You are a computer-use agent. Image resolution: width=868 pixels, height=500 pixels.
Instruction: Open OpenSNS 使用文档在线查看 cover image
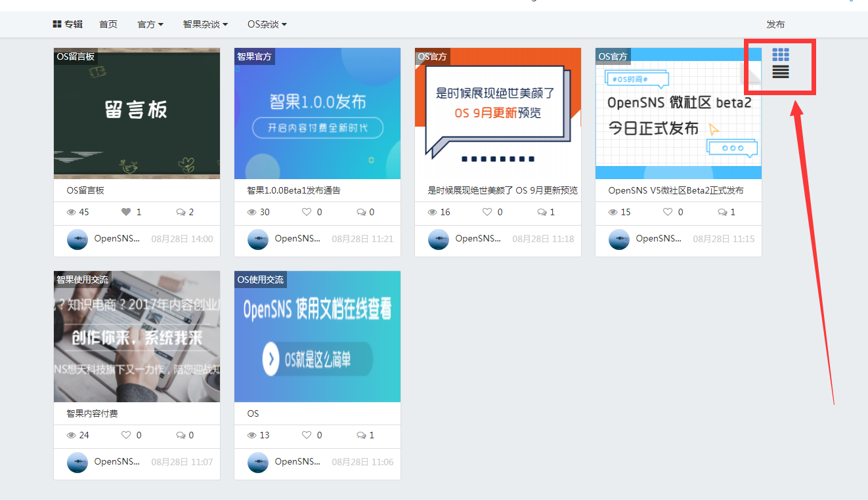[317, 337]
